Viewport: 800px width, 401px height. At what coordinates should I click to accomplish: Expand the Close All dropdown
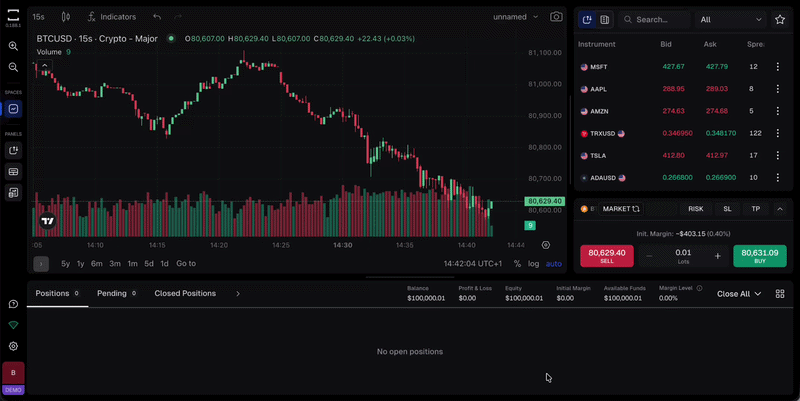tap(738, 294)
